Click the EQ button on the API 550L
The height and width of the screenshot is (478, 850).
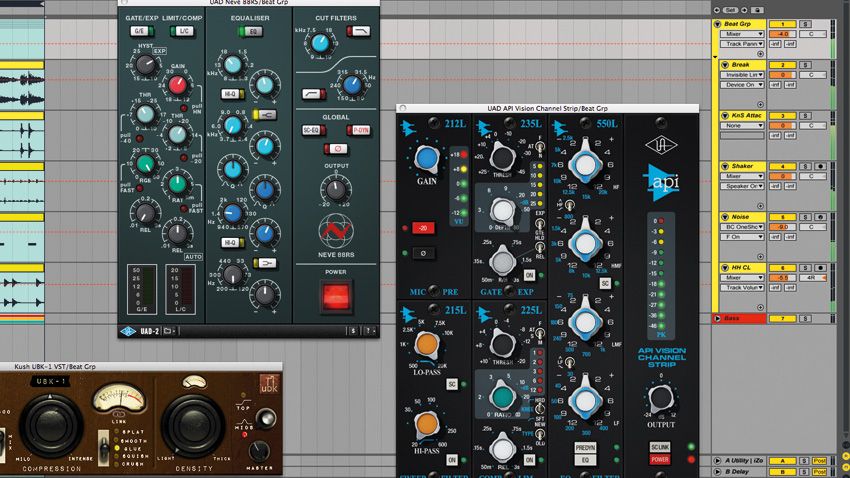585,460
